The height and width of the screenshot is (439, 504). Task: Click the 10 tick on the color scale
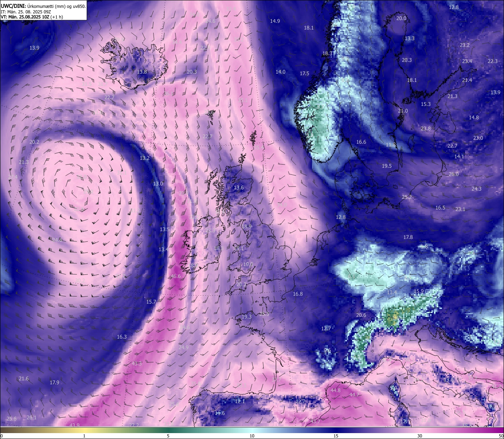coord(252,436)
